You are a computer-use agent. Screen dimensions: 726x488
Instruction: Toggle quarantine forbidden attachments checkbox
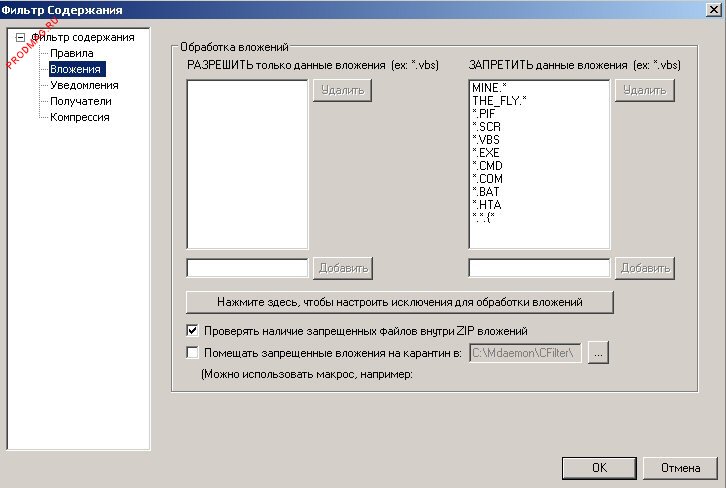point(193,352)
